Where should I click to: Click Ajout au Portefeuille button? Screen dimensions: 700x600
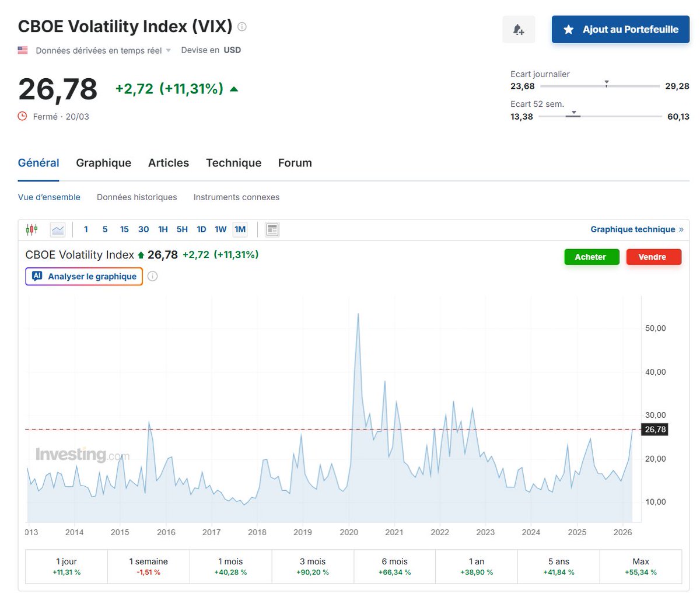[x=621, y=29]
